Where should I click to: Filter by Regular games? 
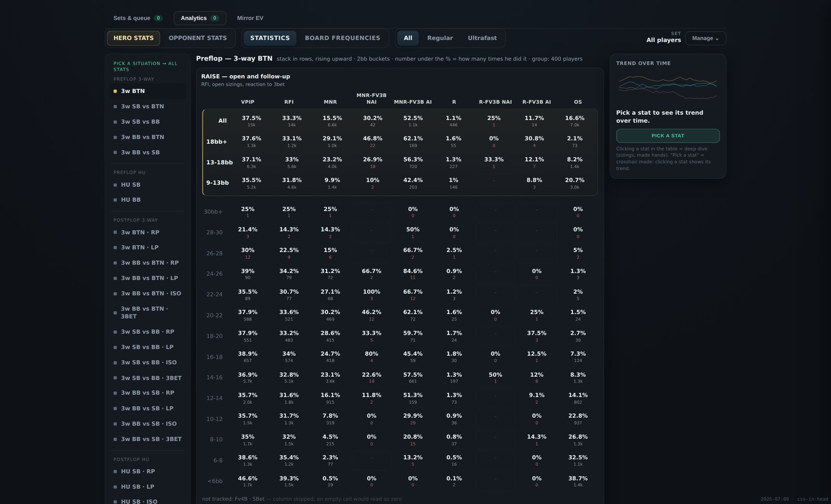(x=440, y=38)
